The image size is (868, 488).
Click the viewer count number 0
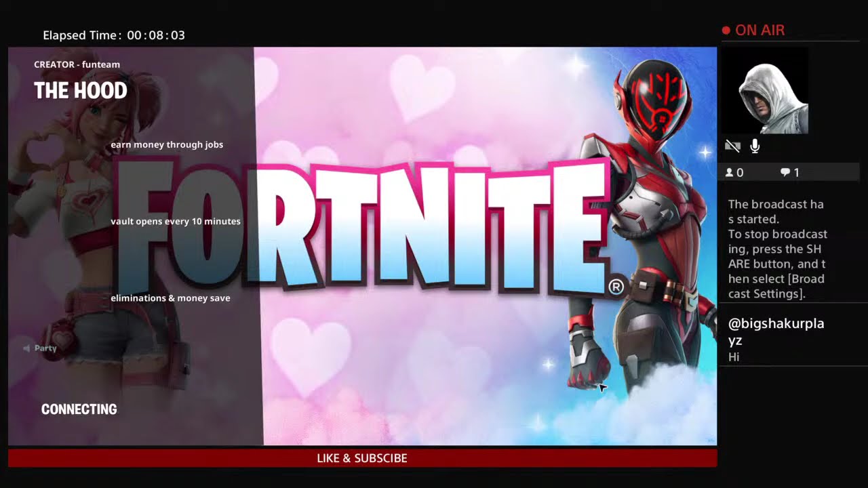click(x=740, y=173)
